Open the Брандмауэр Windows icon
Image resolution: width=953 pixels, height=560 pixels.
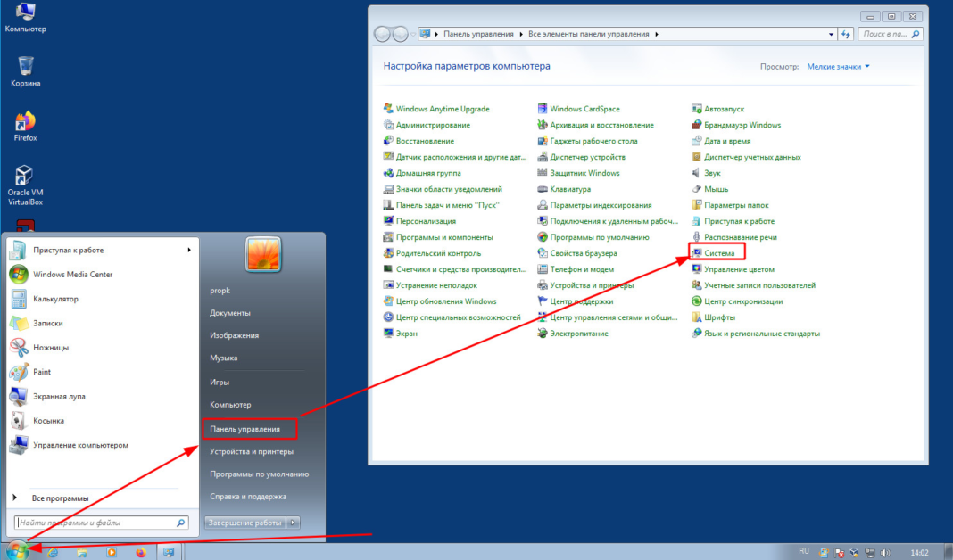697,125
